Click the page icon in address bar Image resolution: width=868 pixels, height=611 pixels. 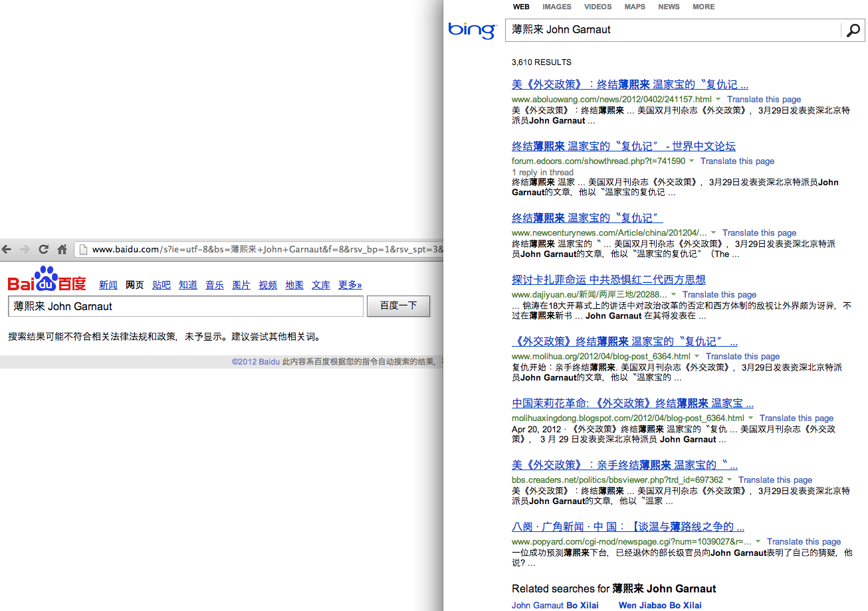(x=83, y=250)
